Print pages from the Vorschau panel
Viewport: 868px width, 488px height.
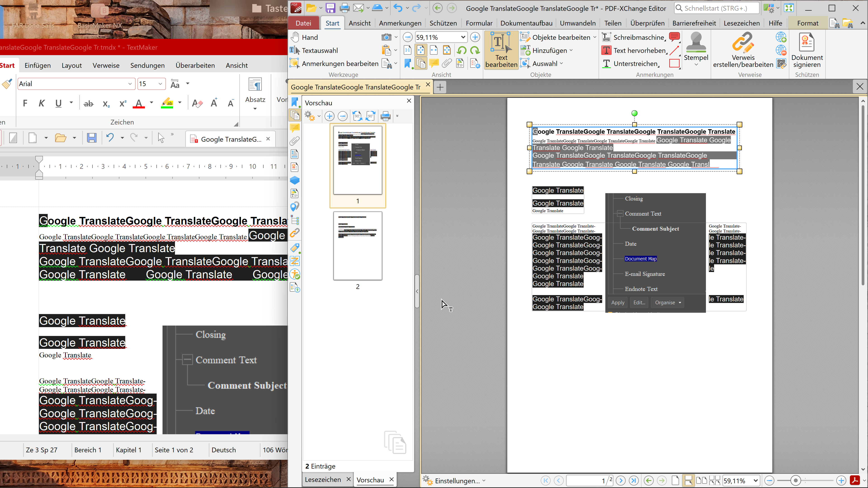[x=385, y=116]
